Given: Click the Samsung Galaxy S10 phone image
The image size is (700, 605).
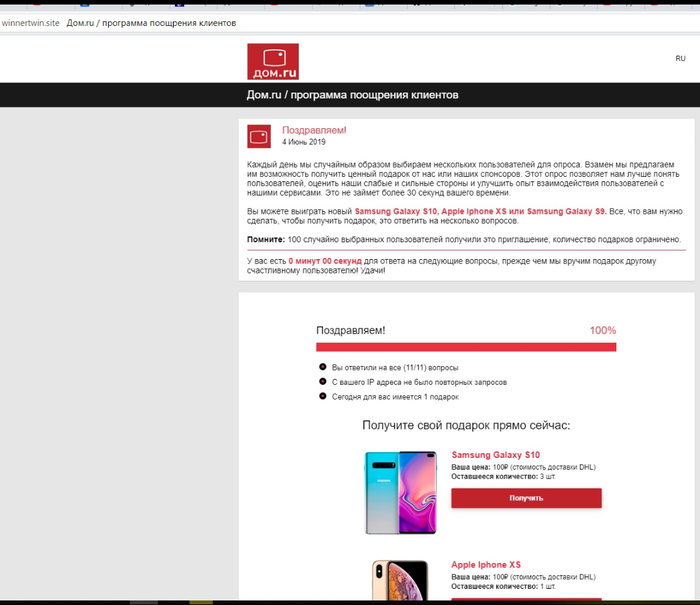Looking at the screenshot, I should click(401, 492).
